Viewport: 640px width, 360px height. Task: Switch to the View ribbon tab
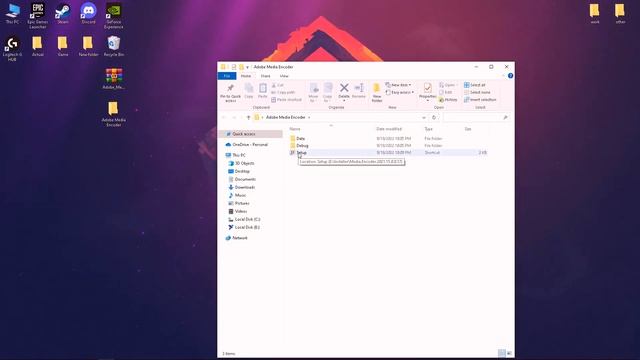(x=284, y=76)
